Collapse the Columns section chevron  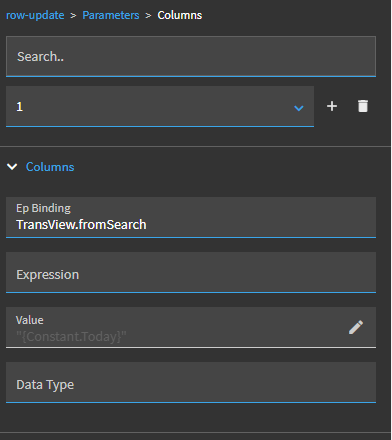click(x=12, y=167)
